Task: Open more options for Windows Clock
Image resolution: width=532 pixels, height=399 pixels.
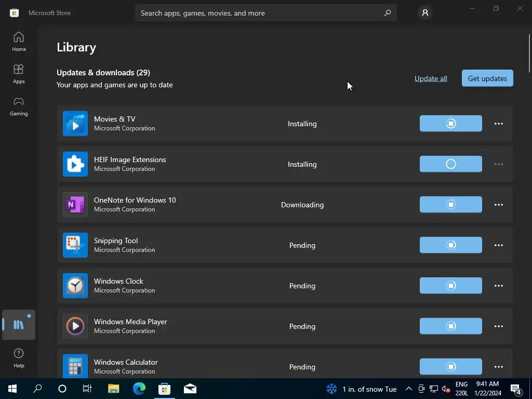Action: pos(498,286)
